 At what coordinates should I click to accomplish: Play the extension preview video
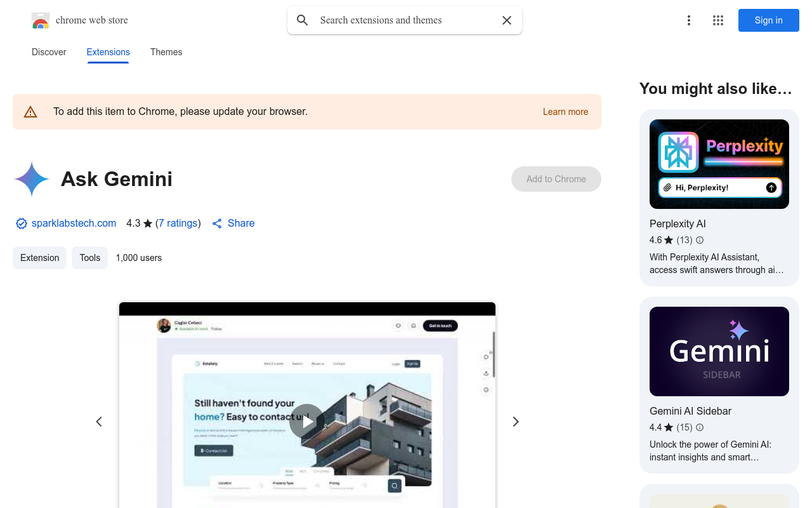tap(307, 422)
